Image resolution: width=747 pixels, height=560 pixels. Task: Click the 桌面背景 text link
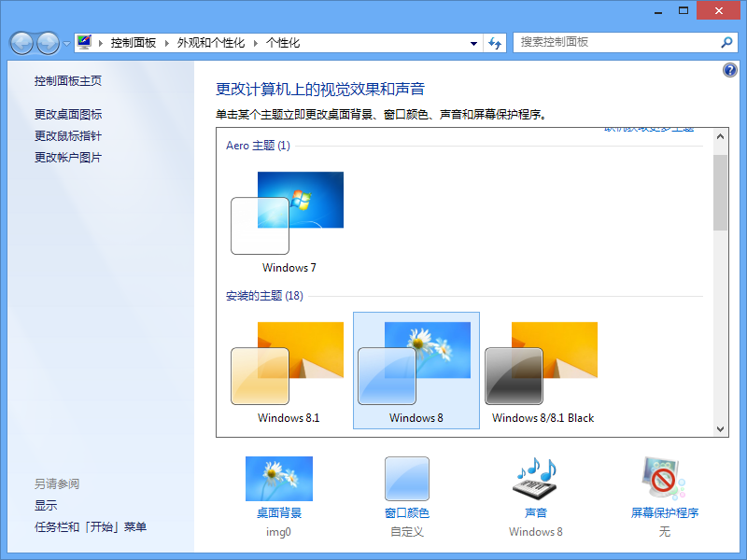[x=279, y=512]
